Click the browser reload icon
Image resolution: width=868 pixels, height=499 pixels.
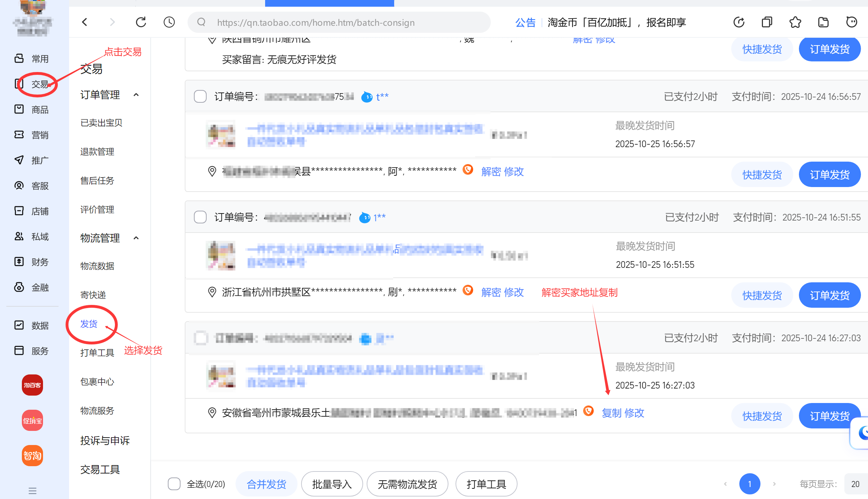[x=141, y=23]
